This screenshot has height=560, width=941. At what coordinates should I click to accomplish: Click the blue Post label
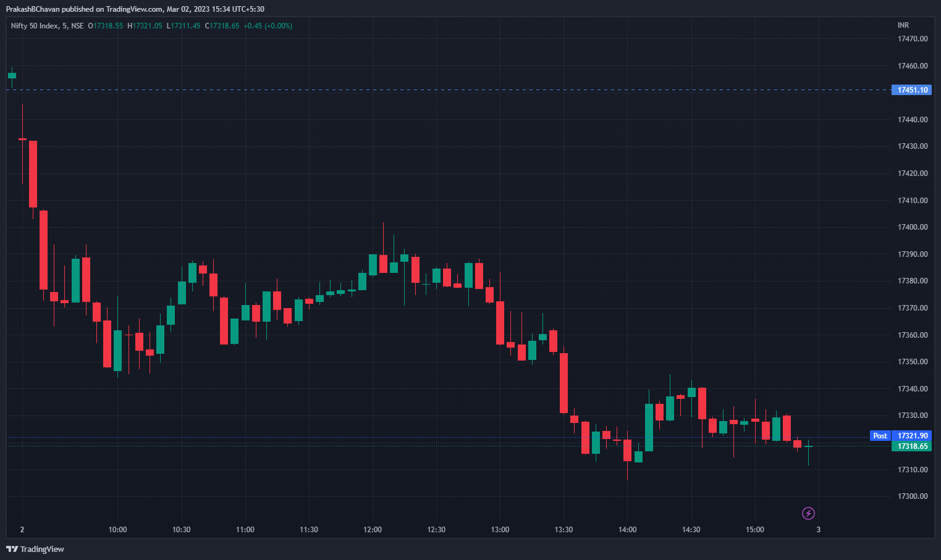click(x=880, y=436)
